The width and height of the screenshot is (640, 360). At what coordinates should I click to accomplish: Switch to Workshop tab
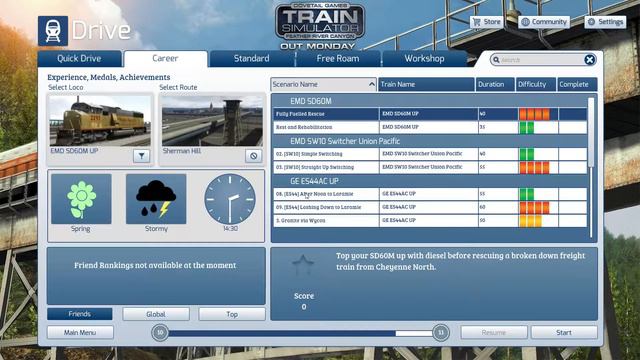click(424, 58)
